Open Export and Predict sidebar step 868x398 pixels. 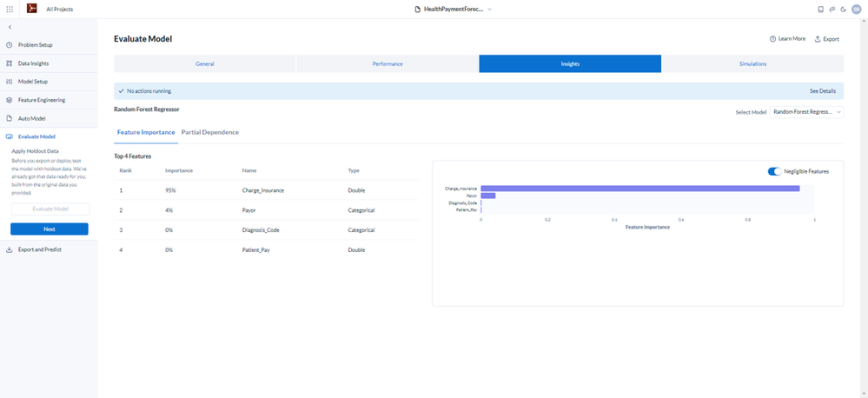(39, 249)
